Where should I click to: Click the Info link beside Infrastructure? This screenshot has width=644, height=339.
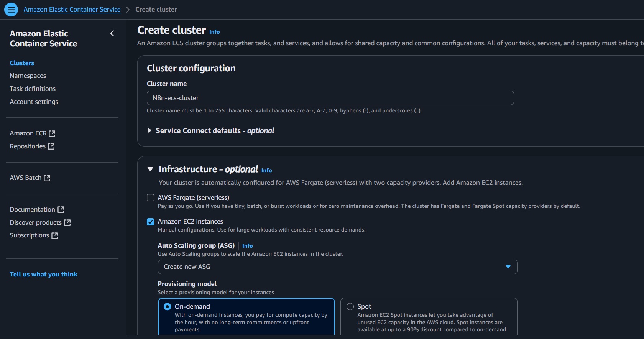(267, 170)
